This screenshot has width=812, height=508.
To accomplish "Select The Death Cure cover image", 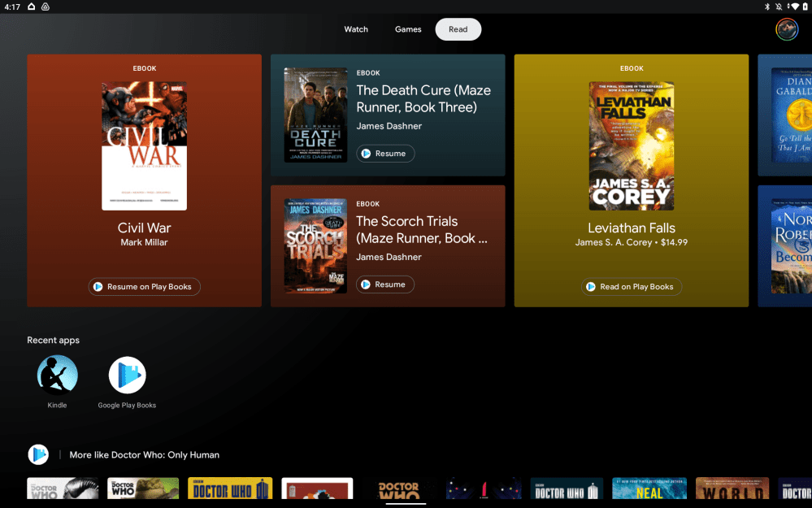I will (315, 115).
